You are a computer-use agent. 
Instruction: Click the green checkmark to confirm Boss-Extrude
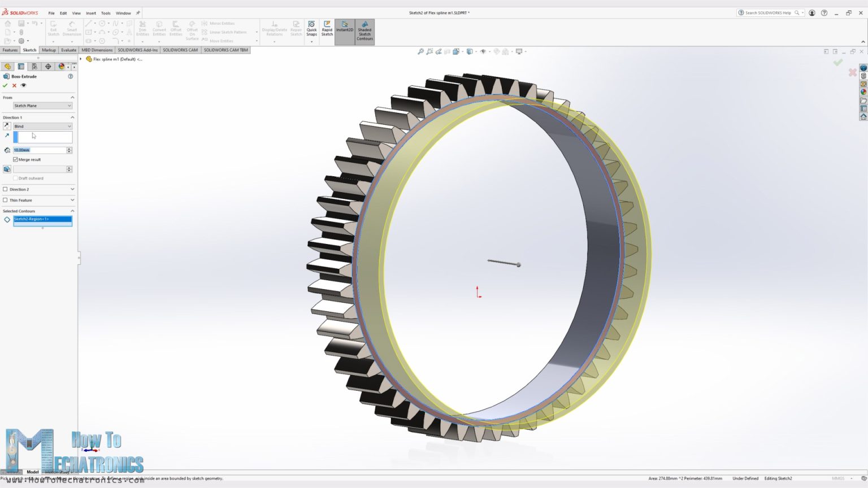(x=6, y=85)
